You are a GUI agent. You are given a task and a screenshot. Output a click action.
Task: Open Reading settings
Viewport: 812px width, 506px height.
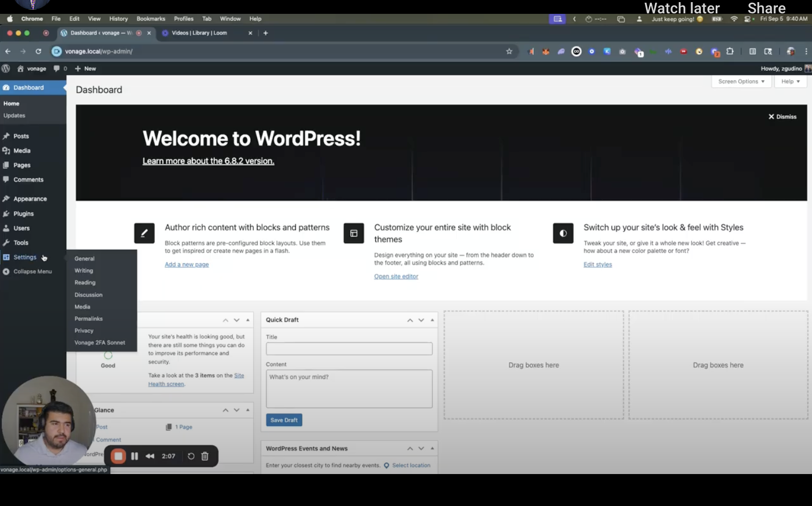pyautogui.click(x=85, y=283)
